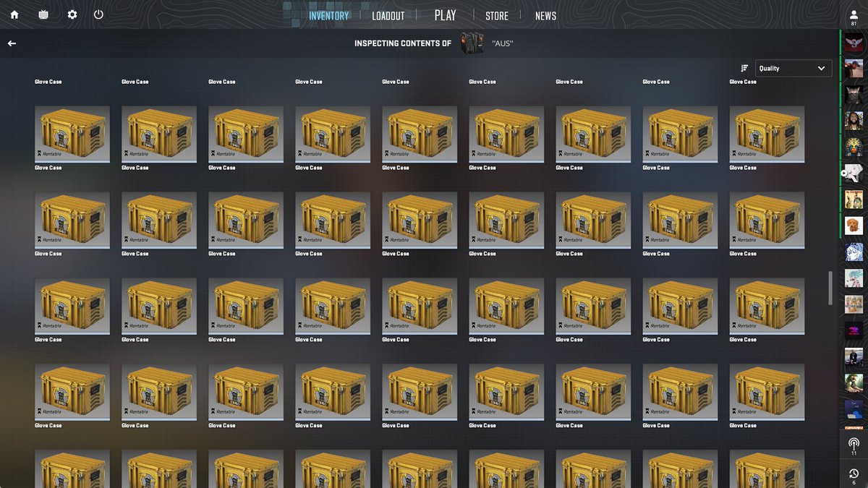Open the broadcast icon showing 11

tap(854, 445)
